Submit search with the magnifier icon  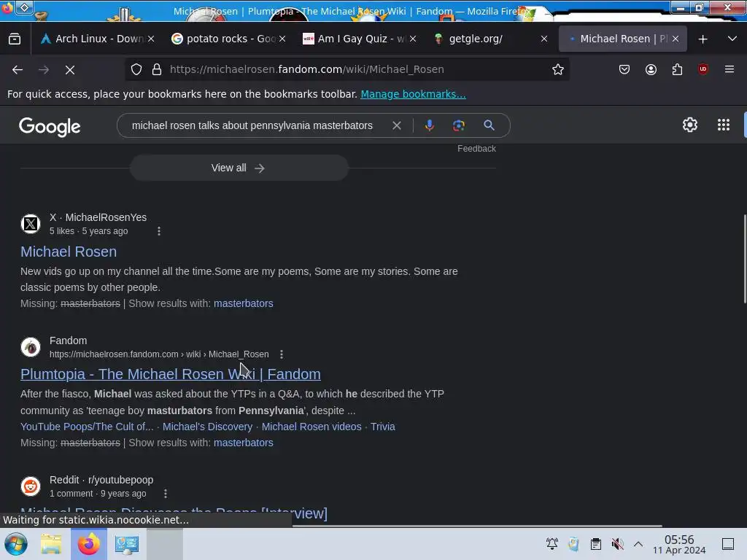click(x=489, y=125)
